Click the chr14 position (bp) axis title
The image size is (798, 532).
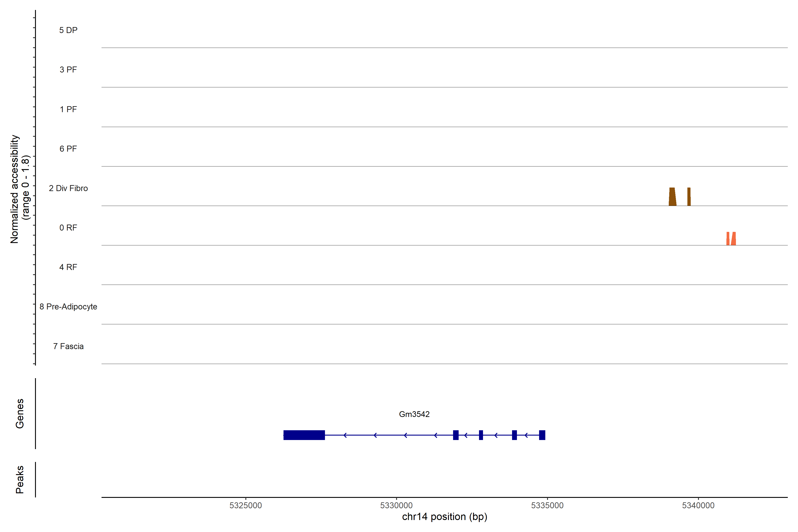click(444, 517)
